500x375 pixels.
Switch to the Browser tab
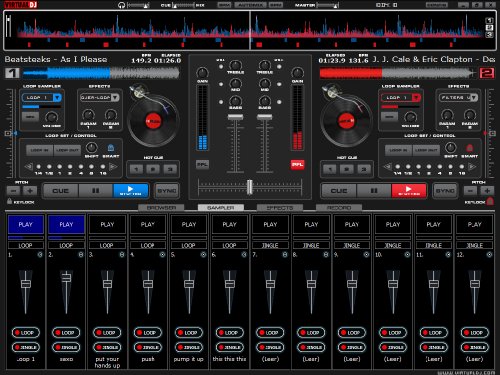pos(161,208)
